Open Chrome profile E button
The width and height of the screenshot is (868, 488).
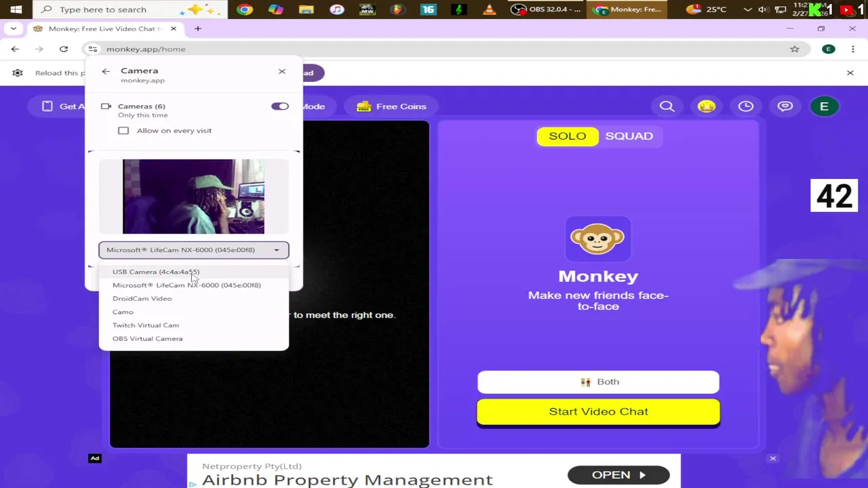(829, 49)
